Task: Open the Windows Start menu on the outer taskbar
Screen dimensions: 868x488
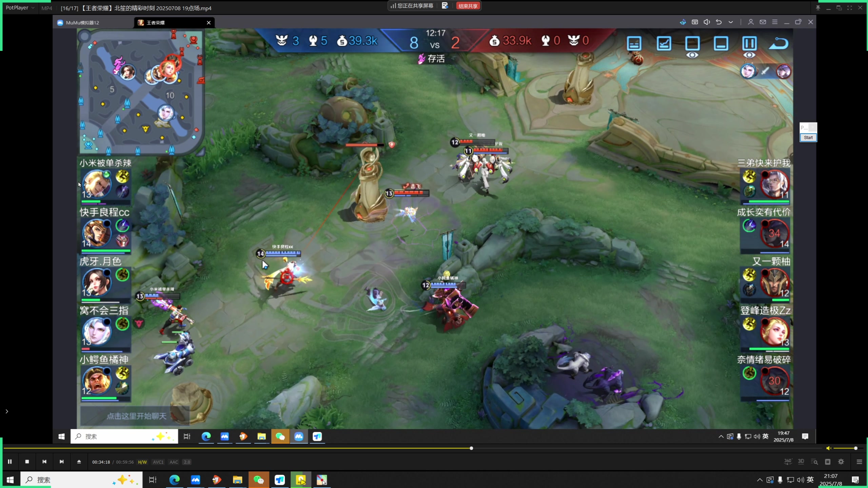Action: 10,480
